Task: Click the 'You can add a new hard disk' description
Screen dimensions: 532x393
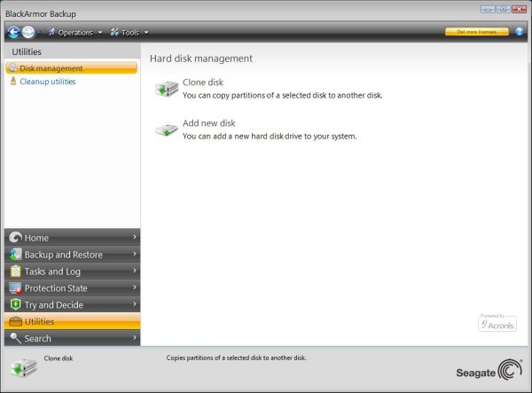Action: (270, 137)
